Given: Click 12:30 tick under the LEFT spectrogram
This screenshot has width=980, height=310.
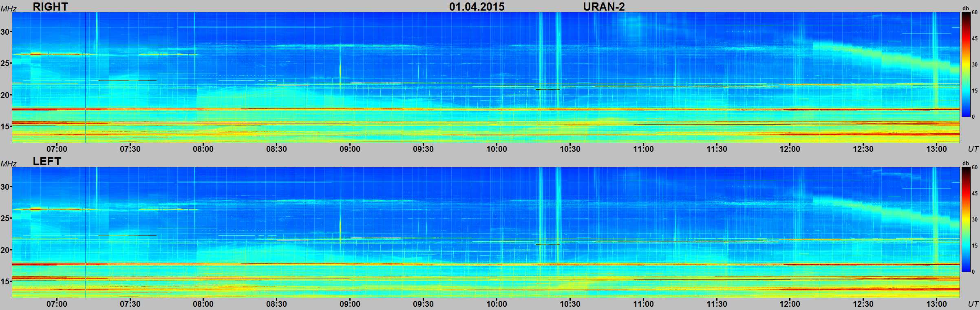Looking at the screenshot, I should (x=863, y=304).
